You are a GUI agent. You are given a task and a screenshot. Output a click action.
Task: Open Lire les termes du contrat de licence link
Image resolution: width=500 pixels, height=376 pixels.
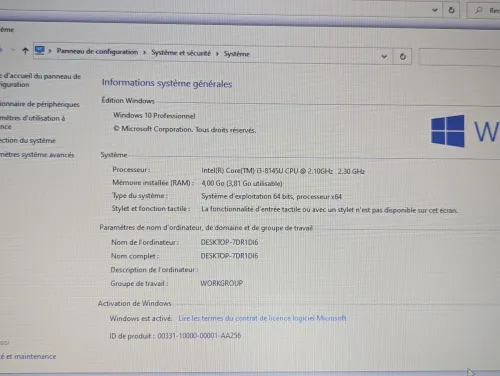(x=262, y=318)
